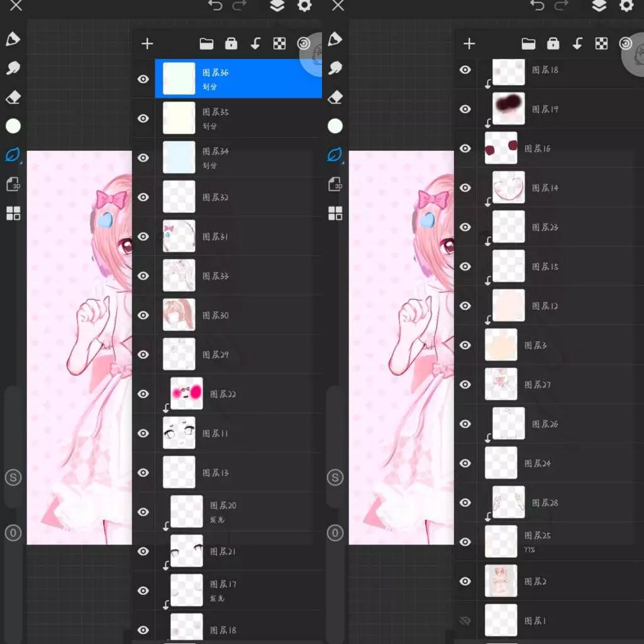The width and height of the screenshot is (644, 644).
Task: Open layers panel icon in left screenshot top bar
Action: (x=277, y=6)
